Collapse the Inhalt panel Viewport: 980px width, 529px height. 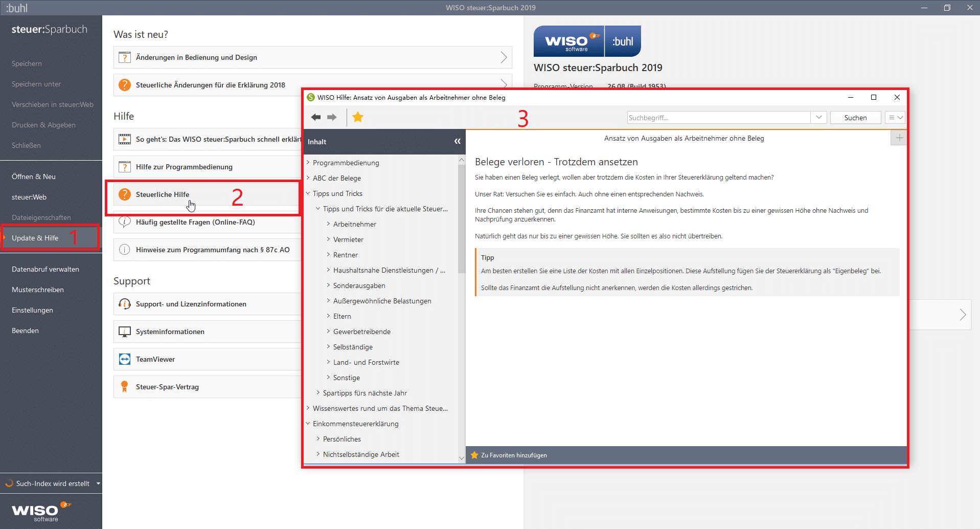pyautogui.click(x=458, y=141)
